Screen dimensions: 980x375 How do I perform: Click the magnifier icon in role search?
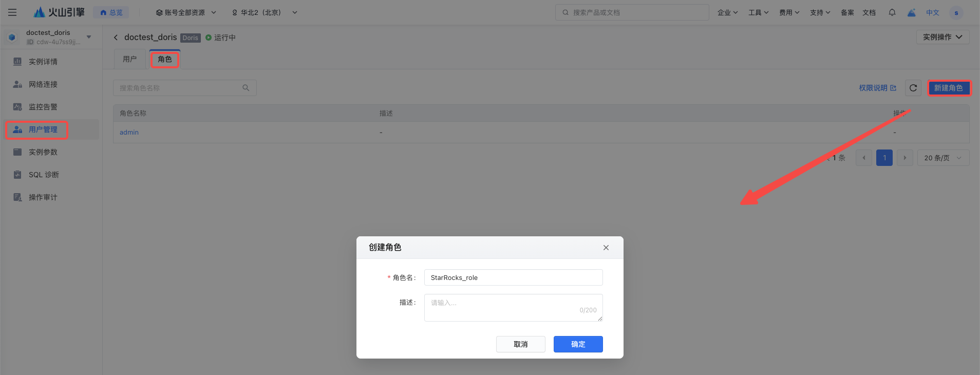246,88
